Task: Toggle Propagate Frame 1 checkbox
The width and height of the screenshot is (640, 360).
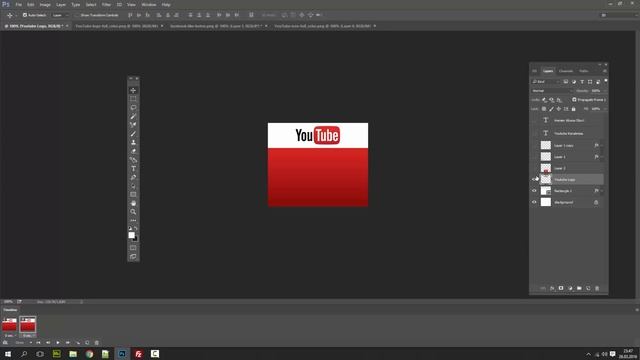Action: pyautogui.click(x=574, y=100)
